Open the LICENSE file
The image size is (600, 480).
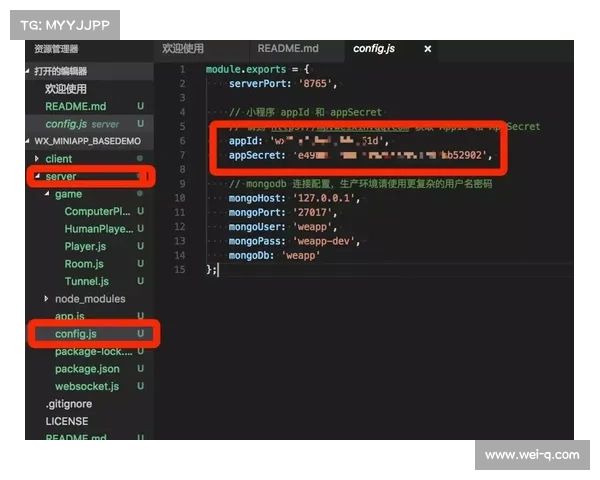(66, 421)
